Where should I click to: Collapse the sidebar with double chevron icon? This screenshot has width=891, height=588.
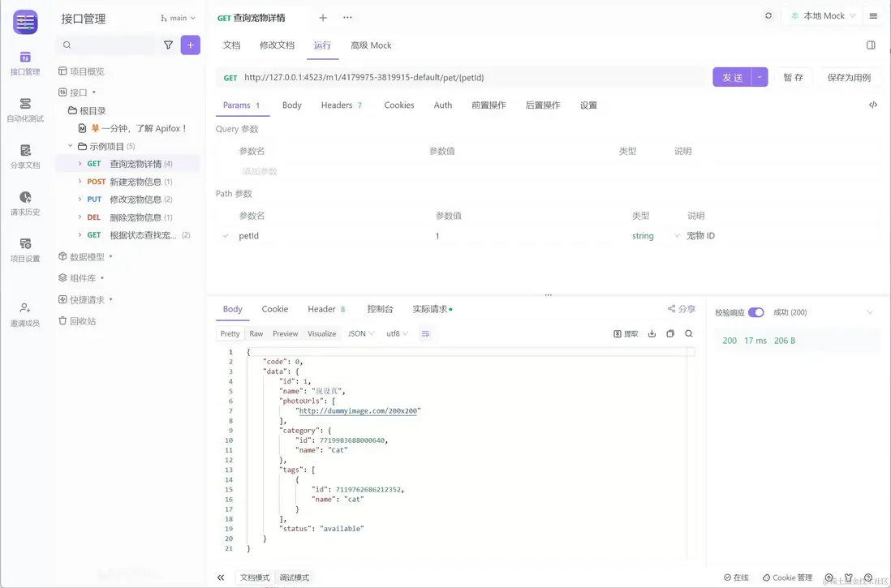click(x=221, y=577)
